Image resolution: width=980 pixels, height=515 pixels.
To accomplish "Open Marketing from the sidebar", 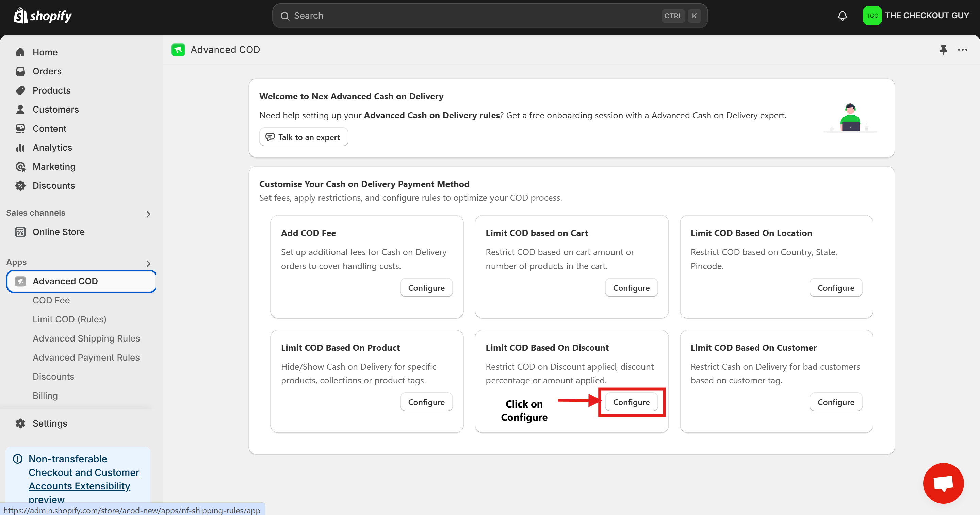I will tap(54, 167).
